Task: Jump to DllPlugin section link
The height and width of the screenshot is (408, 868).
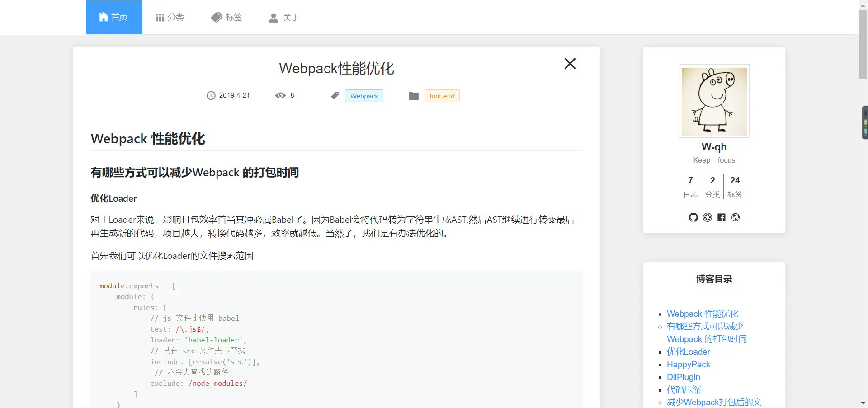Action: [684, 377]
